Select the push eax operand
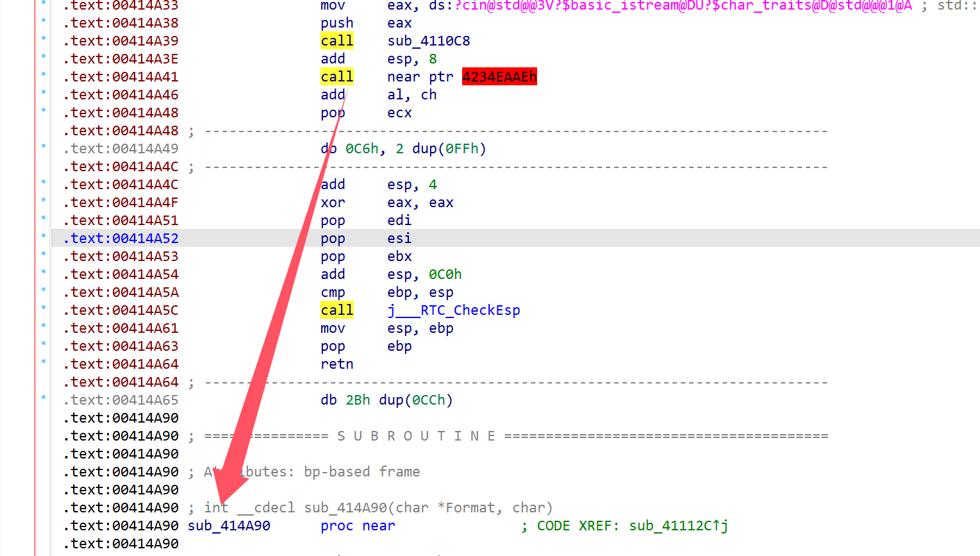 coord(399,23)
